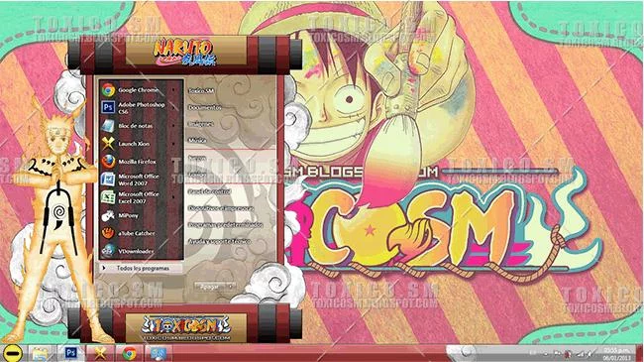Expand the Adobe Photoshop CS6 jump list arrow
Screen dimensions: 644x362
(173, 108)
